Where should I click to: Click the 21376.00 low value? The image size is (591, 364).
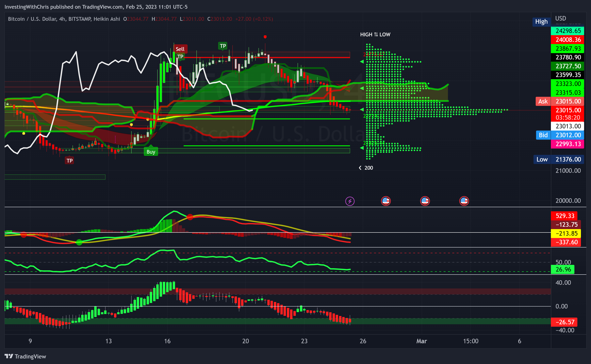tap(567, 159)
